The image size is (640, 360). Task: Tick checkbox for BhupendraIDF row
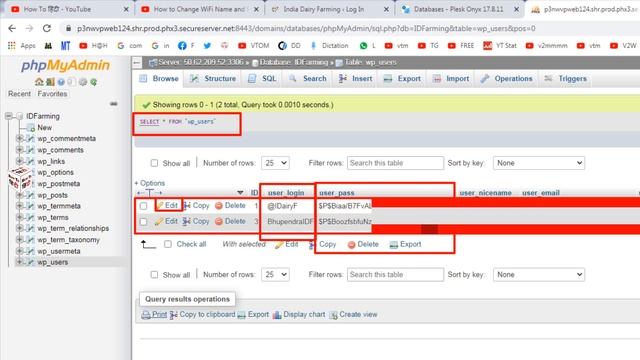(143, 222)
